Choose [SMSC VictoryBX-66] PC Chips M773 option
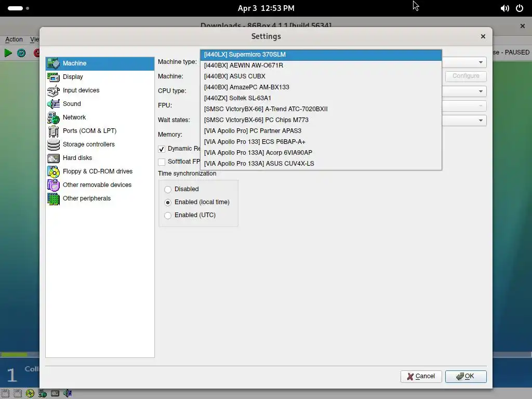This screenshot has width=532, height=399. 321,120
